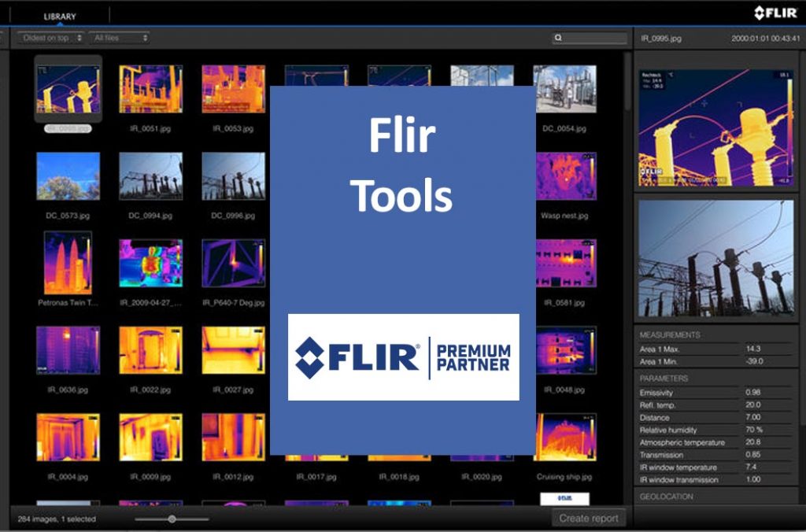Switch to the LIBRARY tab
This screenshot has height=532, width=806.
click(x=59, y=15)
